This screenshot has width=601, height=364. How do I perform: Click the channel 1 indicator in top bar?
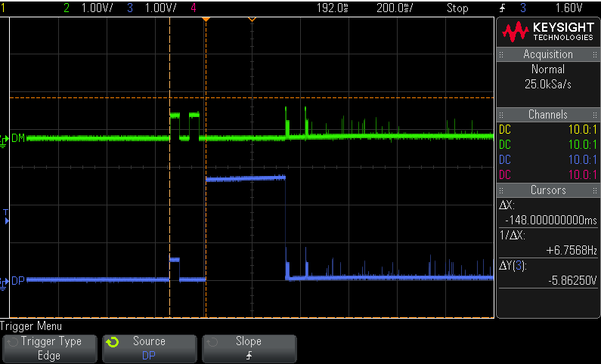click(x=3, y=8)
